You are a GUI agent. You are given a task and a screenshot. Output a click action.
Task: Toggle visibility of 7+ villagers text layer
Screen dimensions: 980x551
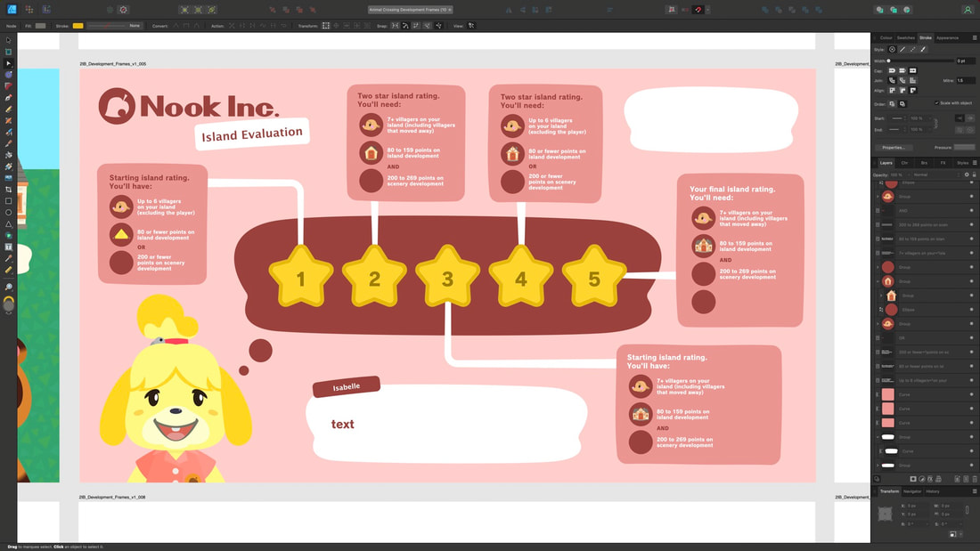click(971, 253)
